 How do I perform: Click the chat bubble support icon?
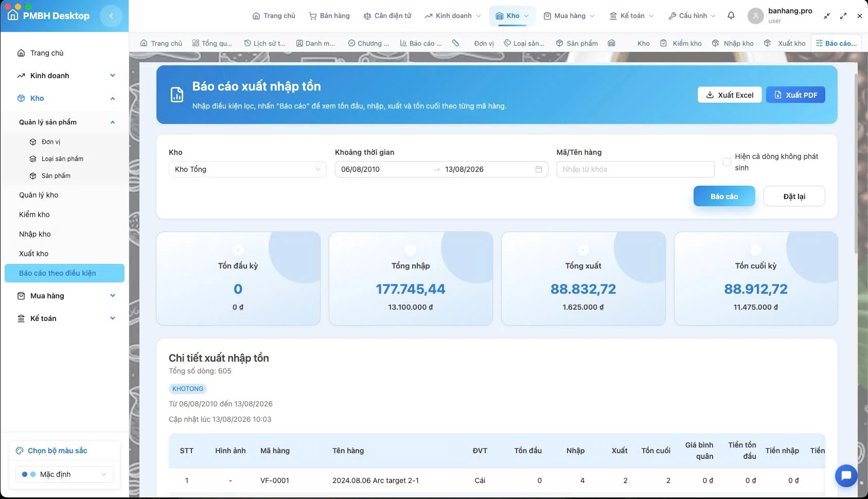846,475
